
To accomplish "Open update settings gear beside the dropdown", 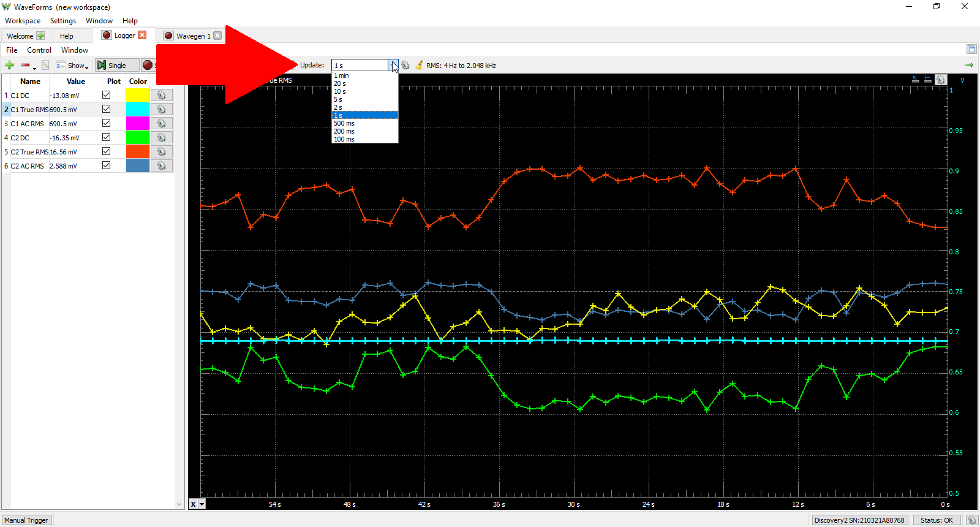I will click(x=405, y=65).
